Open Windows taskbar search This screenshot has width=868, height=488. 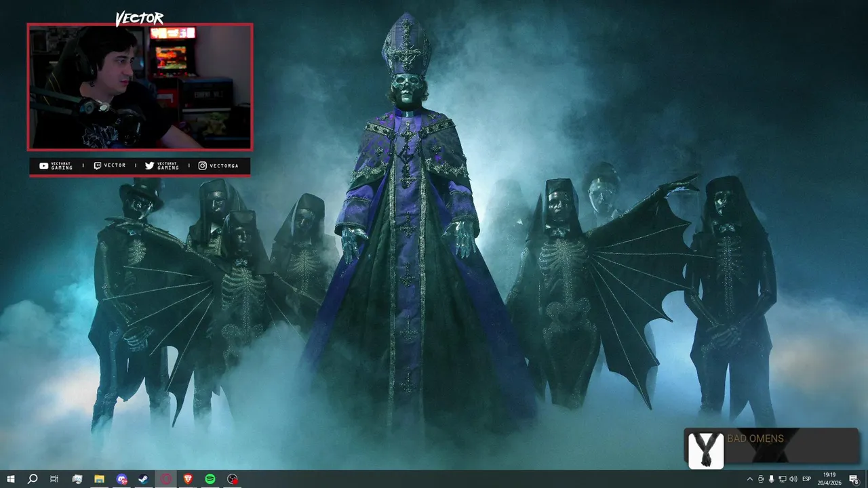coord(33,479)
